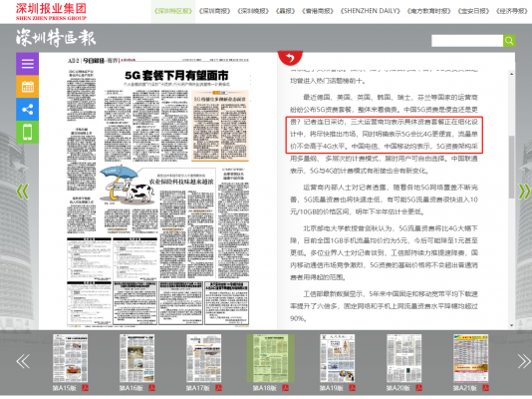Click the article scrollbar down arrow
This screenshot has width=532, height=399.
click(511, 325)
